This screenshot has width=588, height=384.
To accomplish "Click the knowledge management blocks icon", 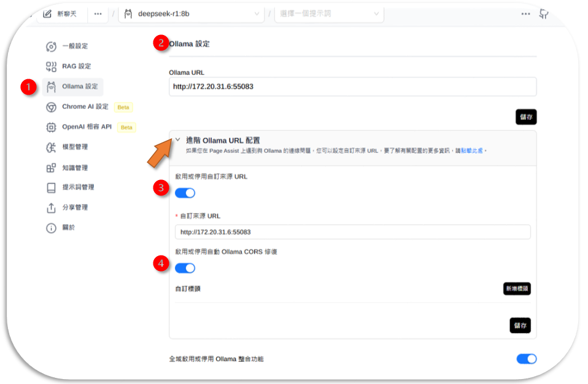I will [52, 168].
